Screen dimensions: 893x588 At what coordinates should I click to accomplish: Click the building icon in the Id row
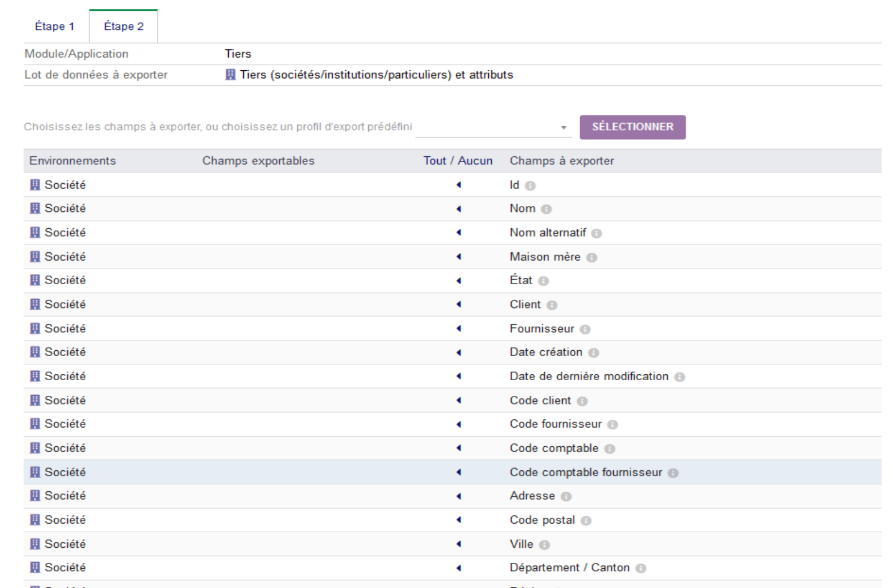click(35, 184)
